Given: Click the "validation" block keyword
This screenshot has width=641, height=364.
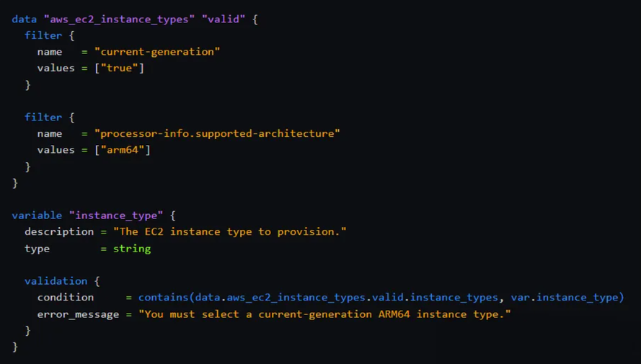Looking at the screenshot, I should [56, 281].
